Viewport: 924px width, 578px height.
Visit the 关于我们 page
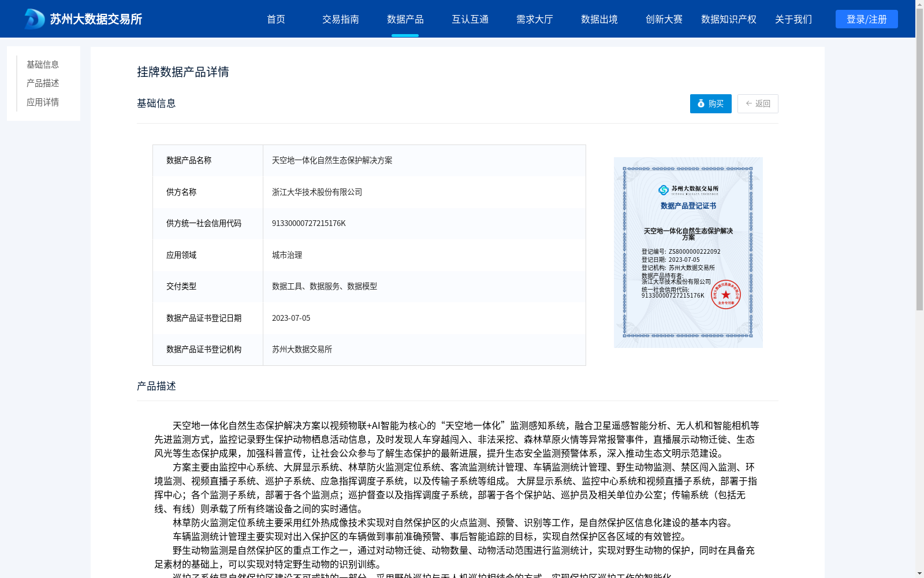(x=793, y=19)
